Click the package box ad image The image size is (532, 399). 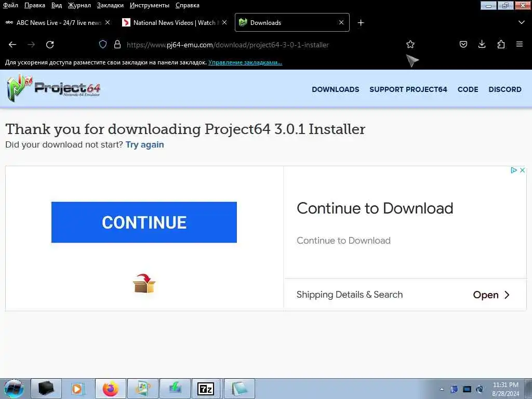(144, 283)
